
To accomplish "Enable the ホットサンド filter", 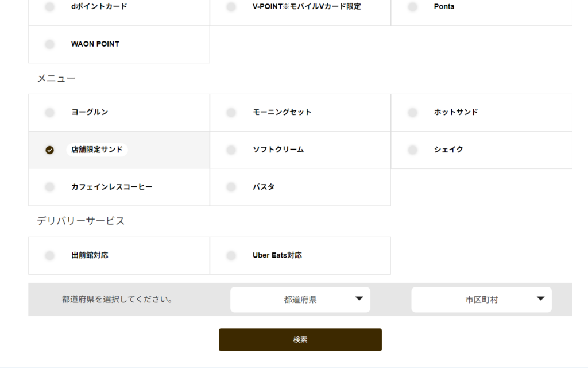I will pyautogui.click(x=412, y=113).
